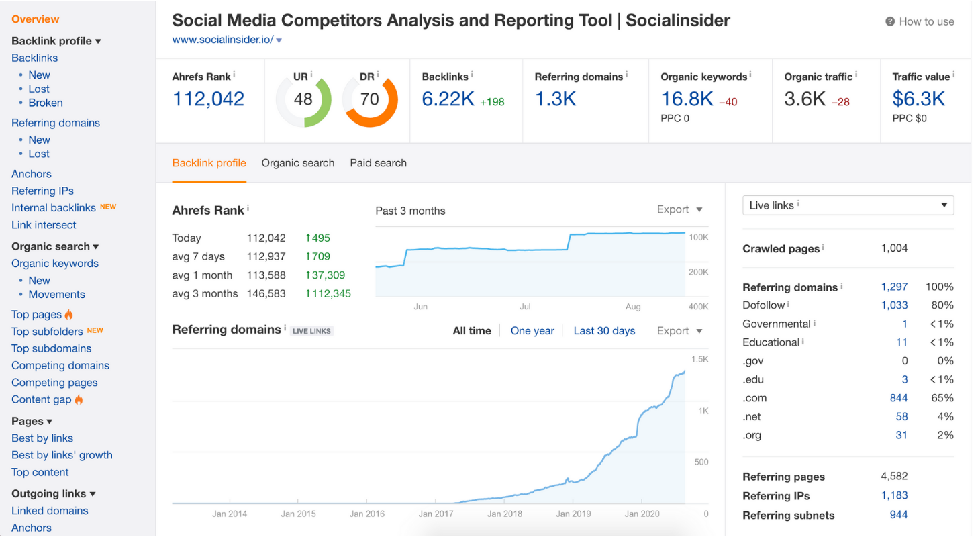Click the Organic traffic info icon
The image size is (980, 537).
(856, 75)
